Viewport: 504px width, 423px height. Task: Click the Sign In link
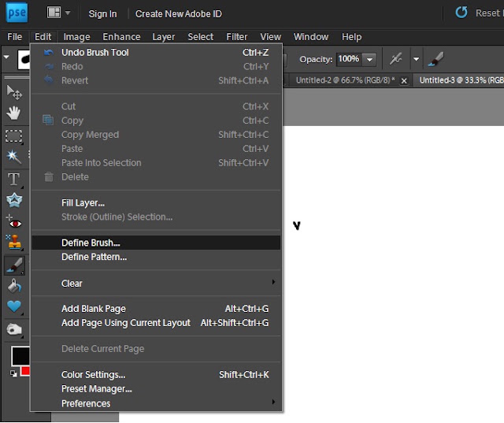pyautogui.click(x=102, y=14)
